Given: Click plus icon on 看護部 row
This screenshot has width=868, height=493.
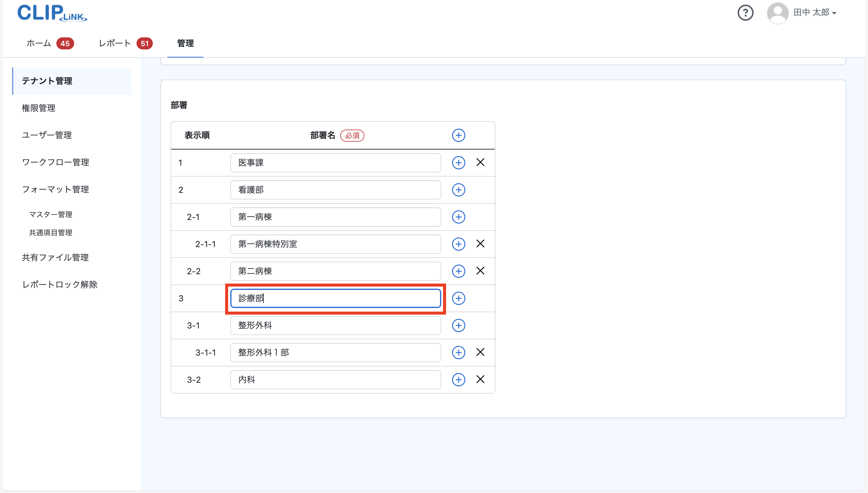Looking at the screenshot, I should pos(458,190).
